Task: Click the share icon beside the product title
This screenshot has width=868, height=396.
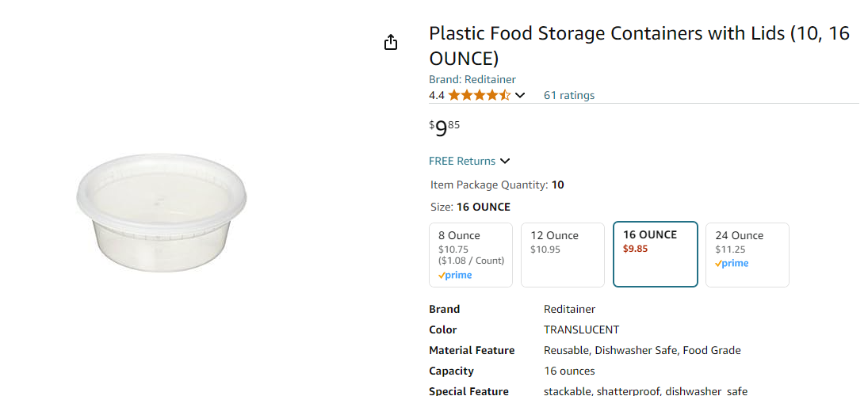Action: (x=390, y=43)
